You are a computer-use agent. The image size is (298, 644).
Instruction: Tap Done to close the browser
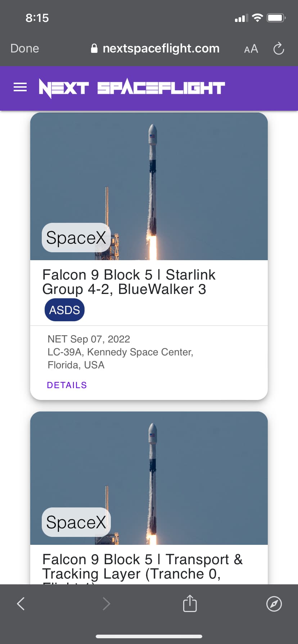pos(24,49)
